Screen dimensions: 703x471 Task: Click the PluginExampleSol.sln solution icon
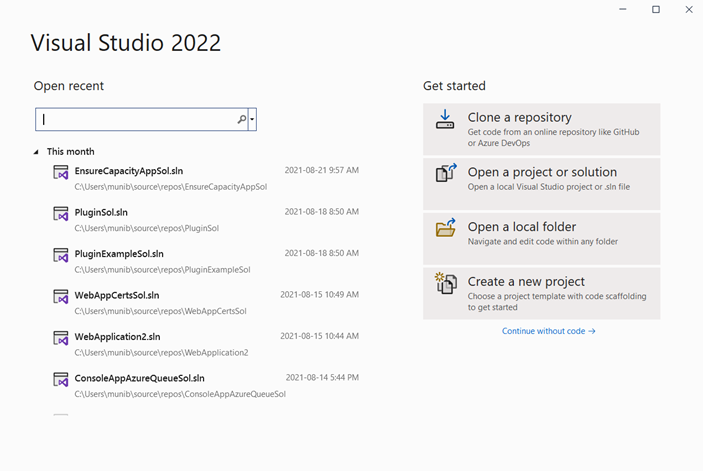pyautogui.click(x=61, y=255)
